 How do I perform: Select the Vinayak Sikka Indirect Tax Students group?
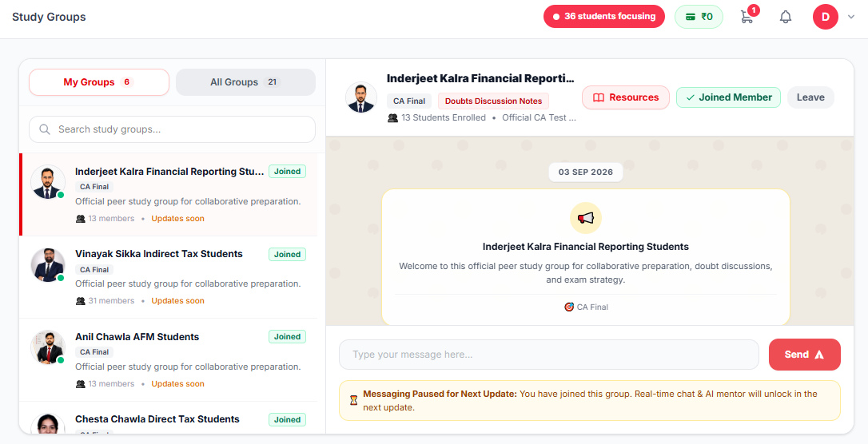point(169,277)
